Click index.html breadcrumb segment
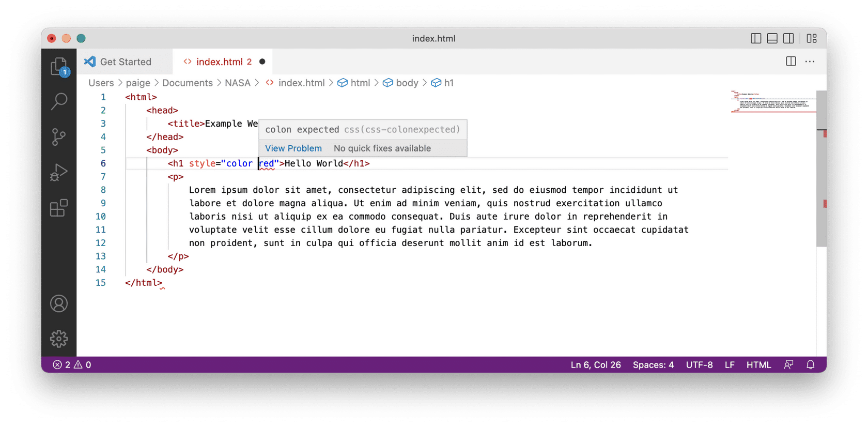 296,83
